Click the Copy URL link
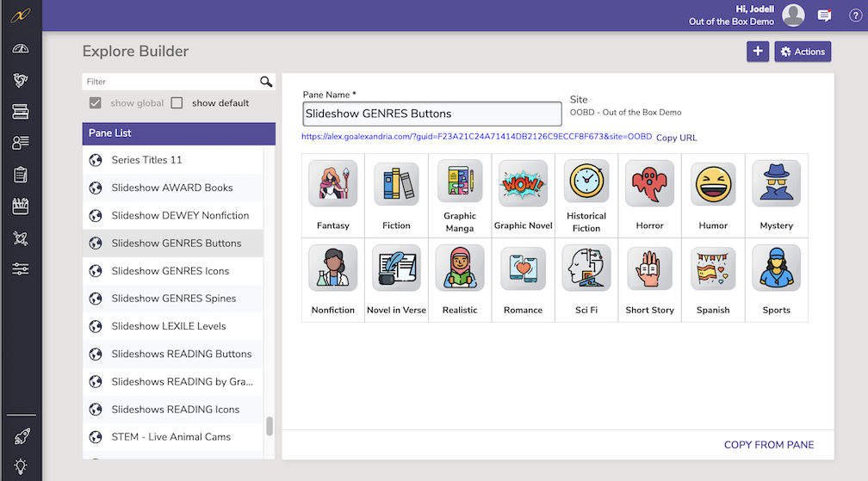This screenshot has width=868, height=481. point(676,138)
